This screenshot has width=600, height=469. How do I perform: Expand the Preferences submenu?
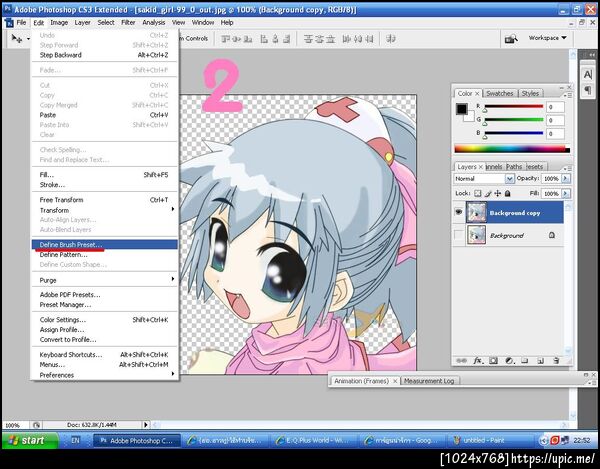[x=104, y=375]
